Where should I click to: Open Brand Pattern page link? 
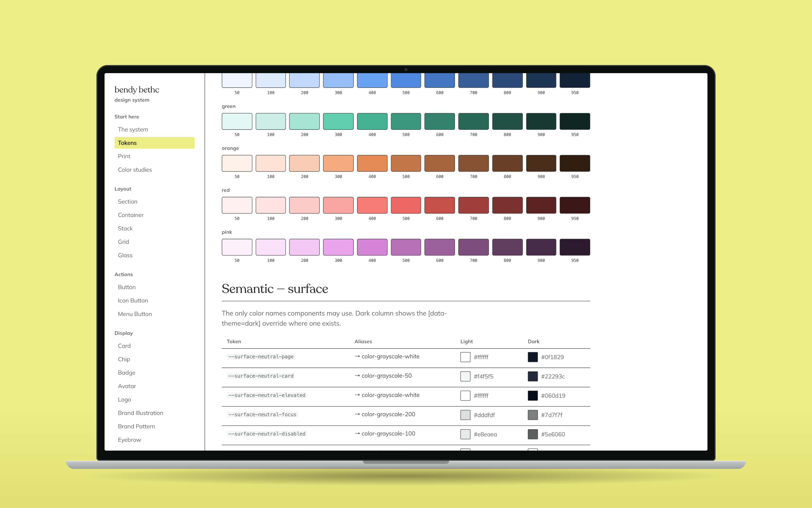(136, 426)
